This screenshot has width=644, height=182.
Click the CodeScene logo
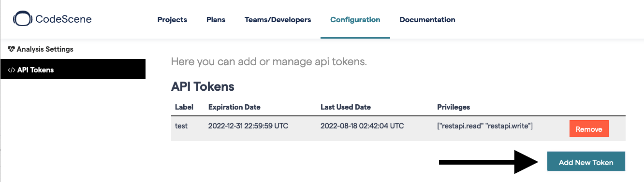tap(52, 19)
